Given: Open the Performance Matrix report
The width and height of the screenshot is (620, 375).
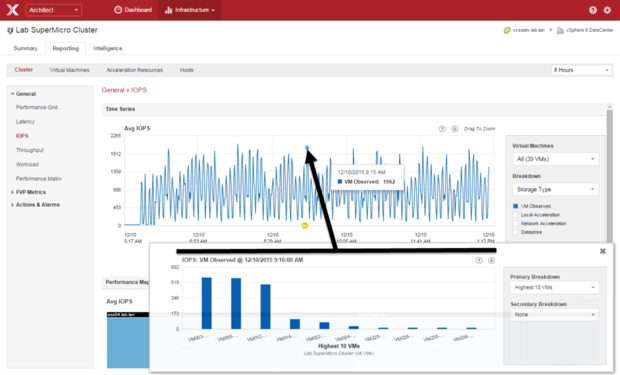Looking at the screenshot, I should (39, 178).
